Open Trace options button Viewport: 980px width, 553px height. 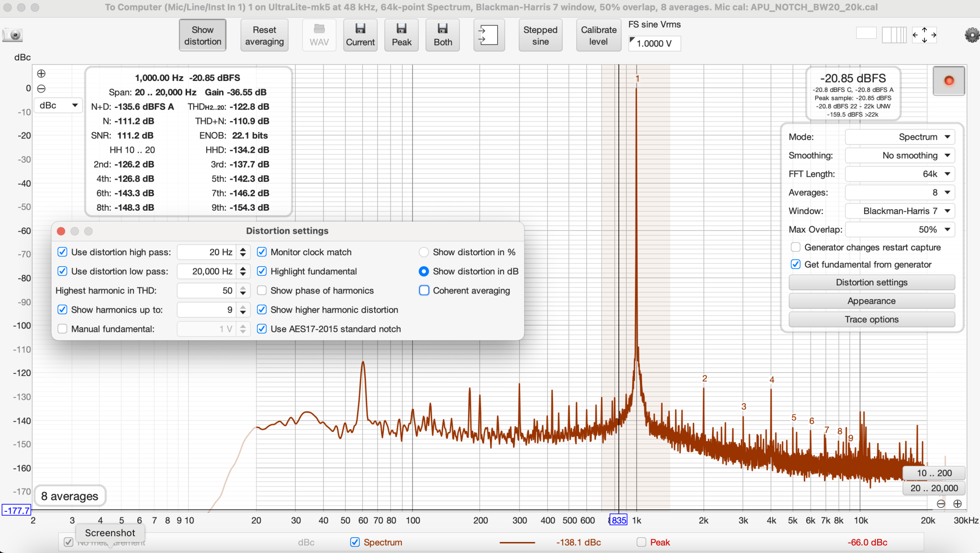pos(871,320)
